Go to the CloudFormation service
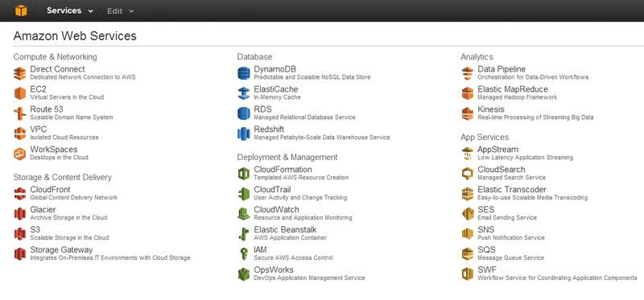Viewport: 644px width, 300px height. point(283,170)
